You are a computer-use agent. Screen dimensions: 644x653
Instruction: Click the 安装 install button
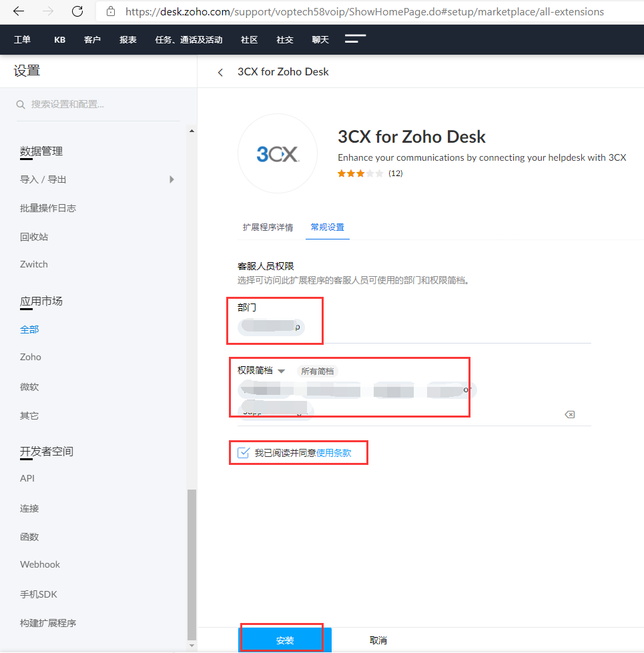pos(285,640)
